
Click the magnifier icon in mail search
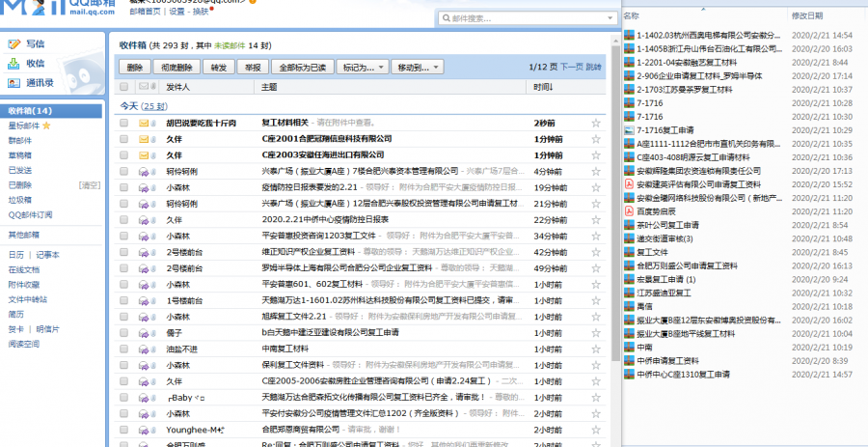coord(445,18)
